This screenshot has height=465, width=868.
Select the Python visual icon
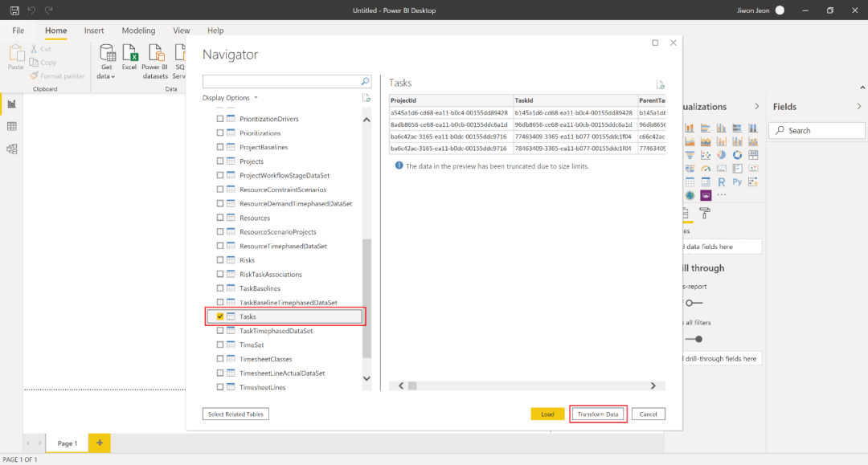pyautogui.click(x=737, y=182)
